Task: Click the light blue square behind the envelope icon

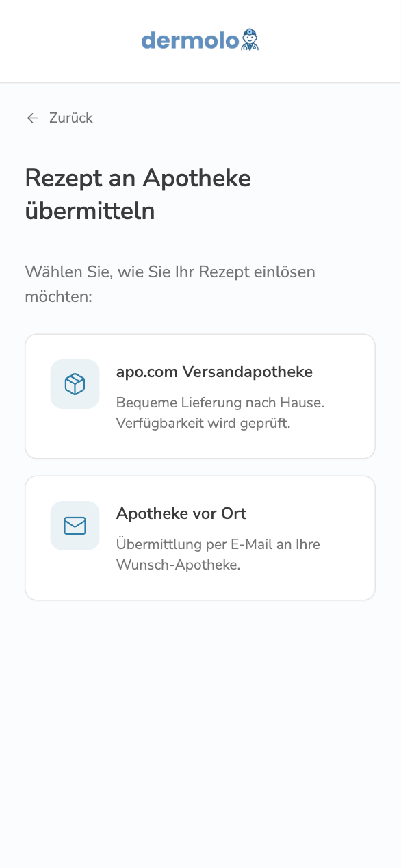Action: [x=74, y=526]
